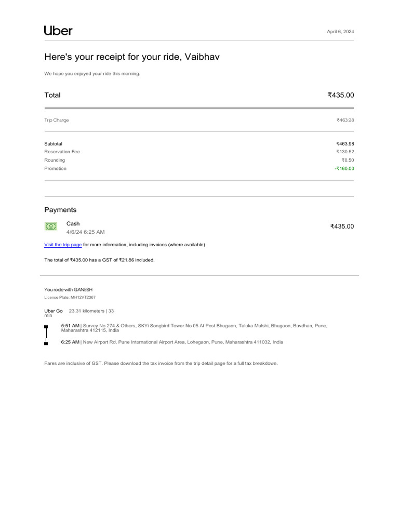This screenshot has height=532, width=399.
Task: Click the Trip Charge amount ₹463.98
Action: [345, 120]
